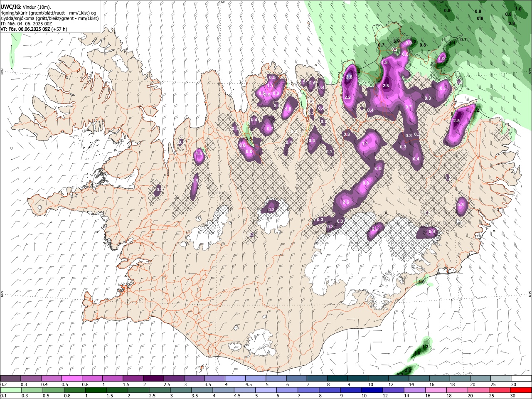This screenshot has height=399, width=532.
Task: Click the "64N" latitude label on the right edge
Action: [x=530, y=293]
